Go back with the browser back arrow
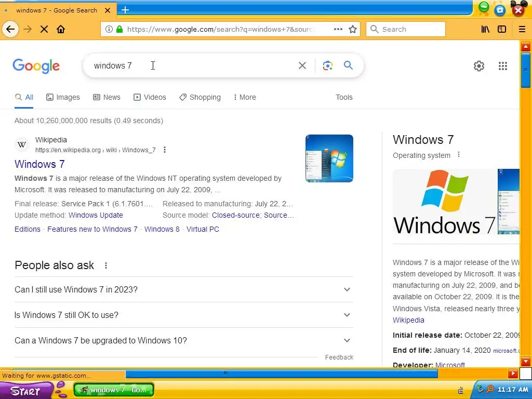Image resolution: width=532 pixels, height=399 pixels. 10,29
